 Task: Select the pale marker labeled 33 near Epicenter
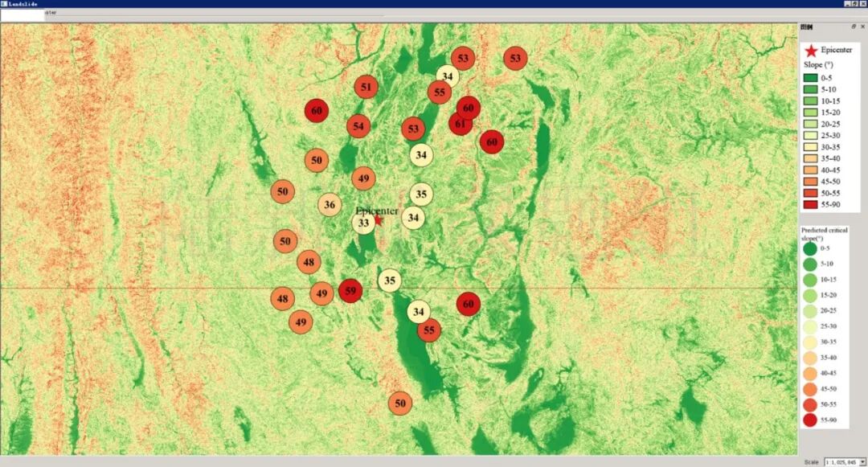click(363, 223)
